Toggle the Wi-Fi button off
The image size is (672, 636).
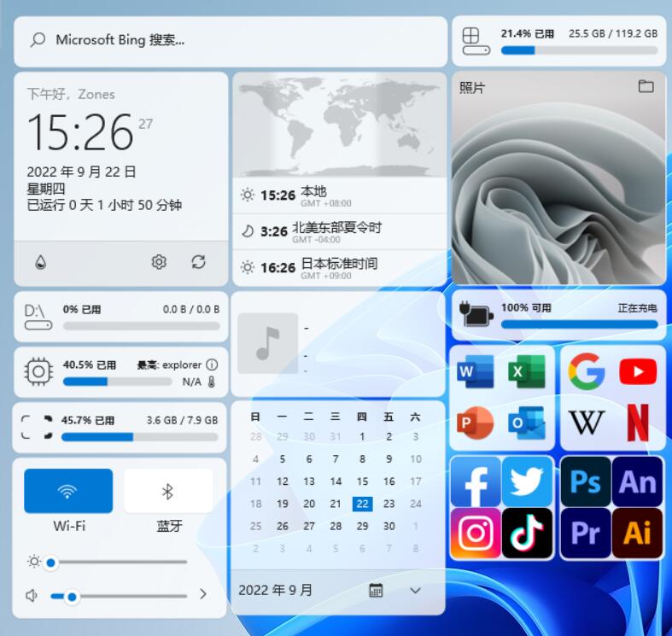pyautogui.click(x=68, y=491)
